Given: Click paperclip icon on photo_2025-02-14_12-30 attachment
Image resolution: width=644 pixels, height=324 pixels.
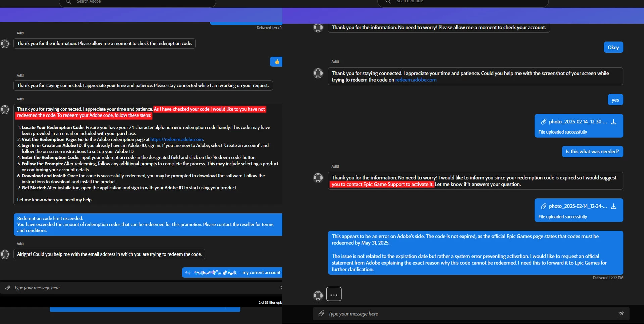Looking at the screenshot, I should (x=544, y=122).
